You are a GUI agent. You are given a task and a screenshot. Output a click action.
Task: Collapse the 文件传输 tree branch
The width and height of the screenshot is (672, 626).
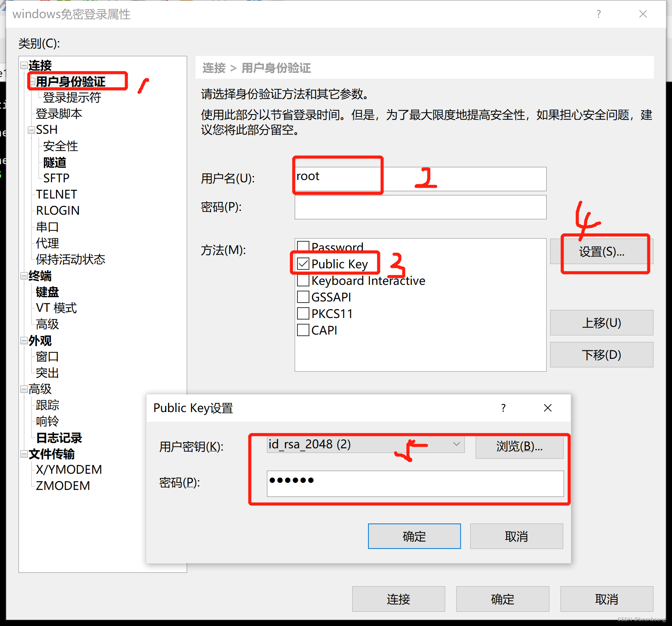pyautogui.click(x=23, y=454)
